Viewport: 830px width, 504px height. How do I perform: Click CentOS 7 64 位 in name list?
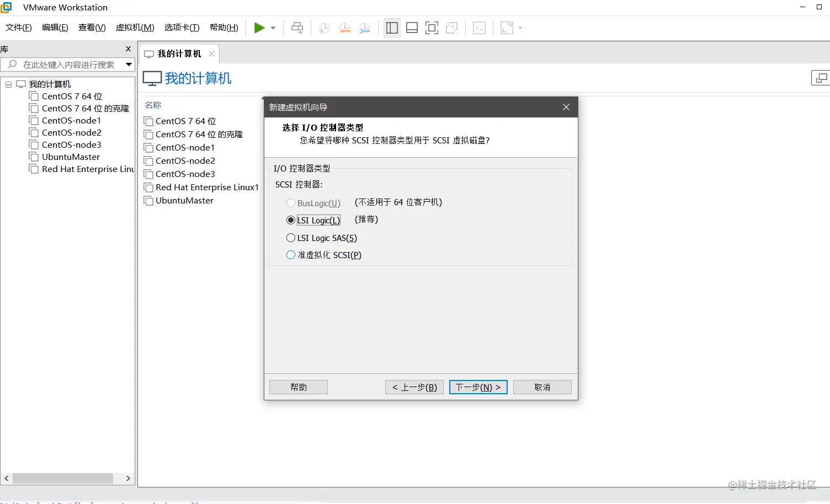click(186, 121)
